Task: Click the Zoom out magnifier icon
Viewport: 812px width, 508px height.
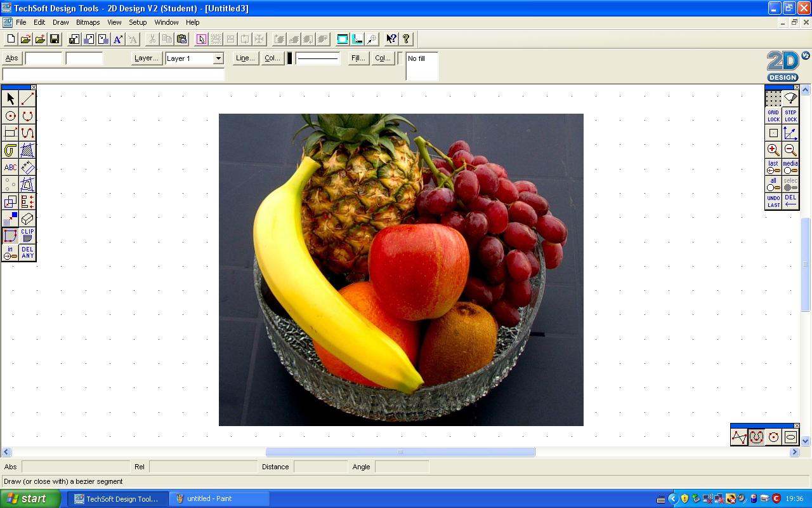Action: click(x=790, y=150)
